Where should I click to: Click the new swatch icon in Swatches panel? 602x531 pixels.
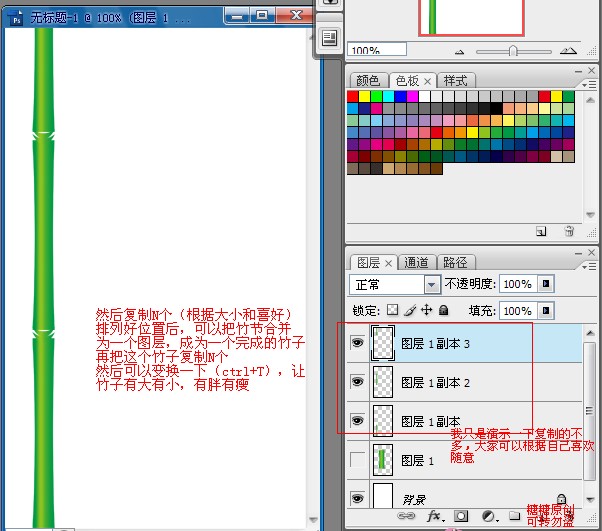click(541, 232)
